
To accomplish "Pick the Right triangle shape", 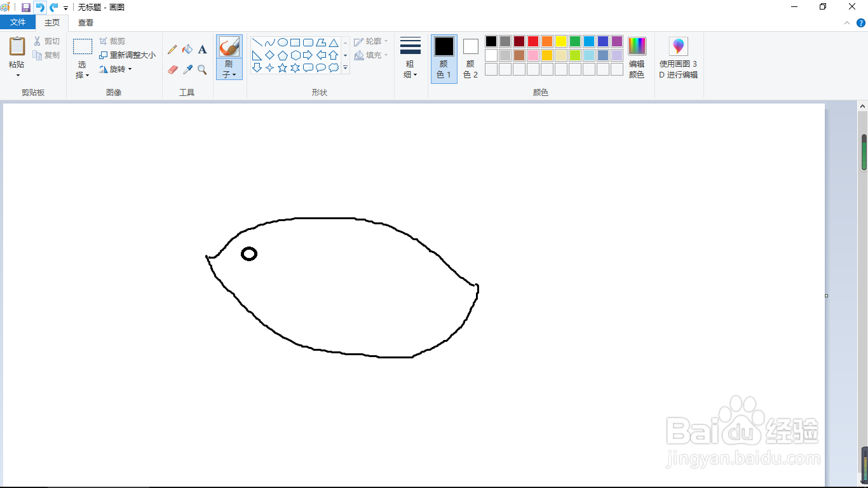I will tap(257, 55).
